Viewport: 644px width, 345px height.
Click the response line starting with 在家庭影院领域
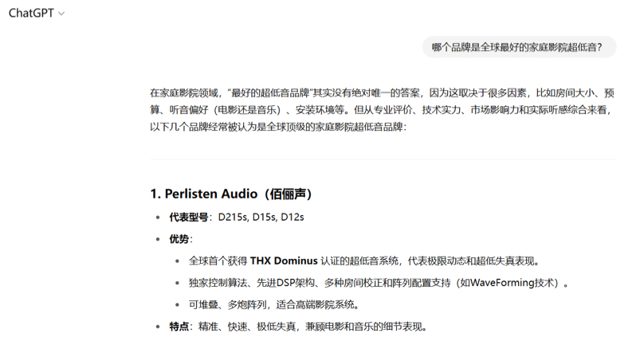[381, 92]
